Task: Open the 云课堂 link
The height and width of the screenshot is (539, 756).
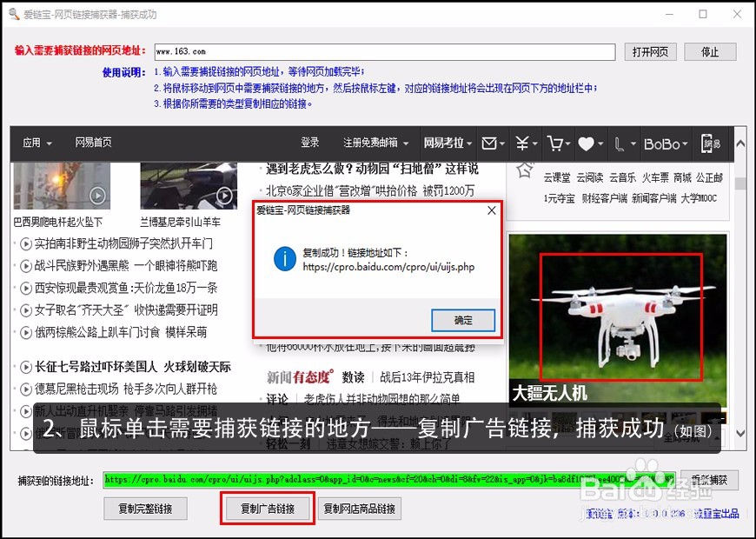Action: pyautogui.click(x=557, y=177)
